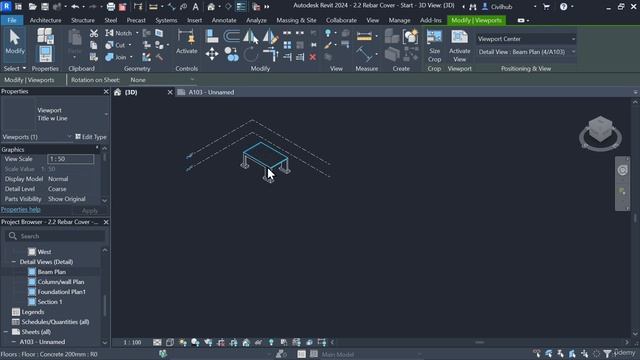Toggle Select Elements by Face status icon

(572, 353)
